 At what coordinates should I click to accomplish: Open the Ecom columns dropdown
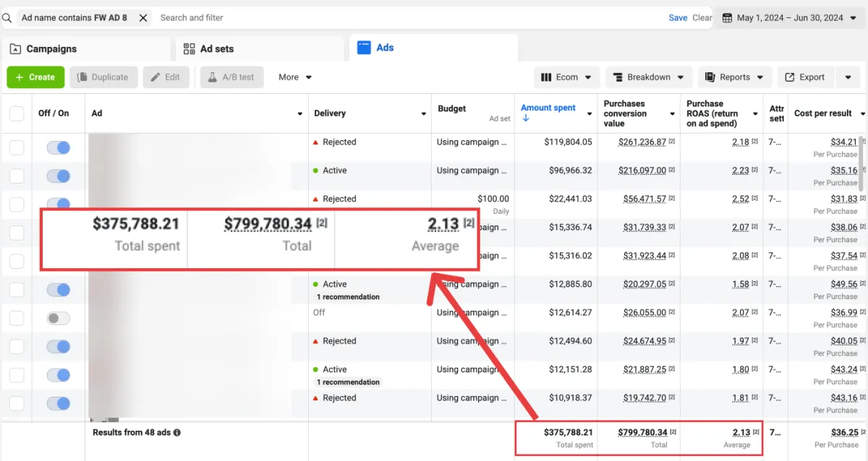click(566, 77)
